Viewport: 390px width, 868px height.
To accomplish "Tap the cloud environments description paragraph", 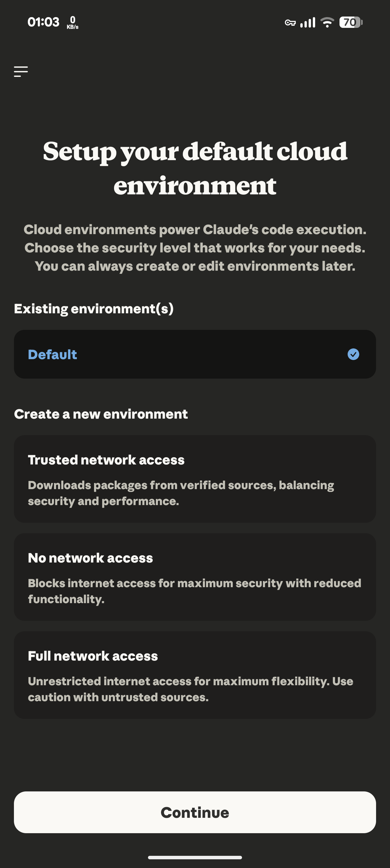I will [195, 248].
